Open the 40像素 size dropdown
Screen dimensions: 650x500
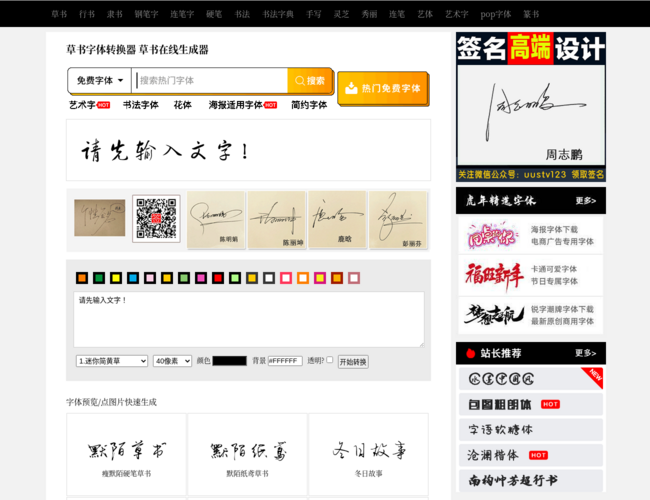pyautogui.click(x=172, y=361)
